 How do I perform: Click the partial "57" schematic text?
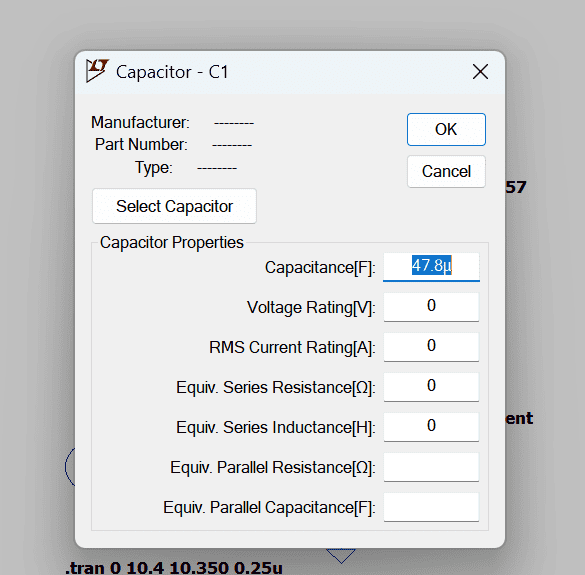[516, 187]
